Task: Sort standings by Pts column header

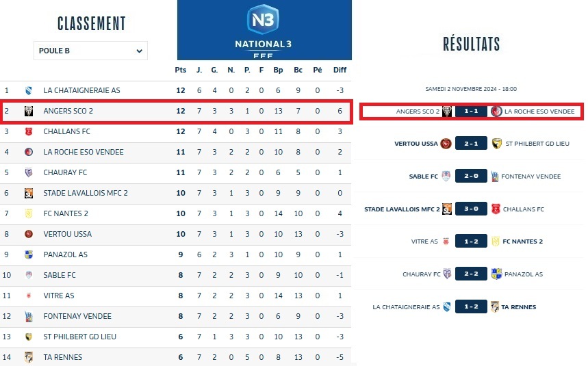Action: pos(181,70)
